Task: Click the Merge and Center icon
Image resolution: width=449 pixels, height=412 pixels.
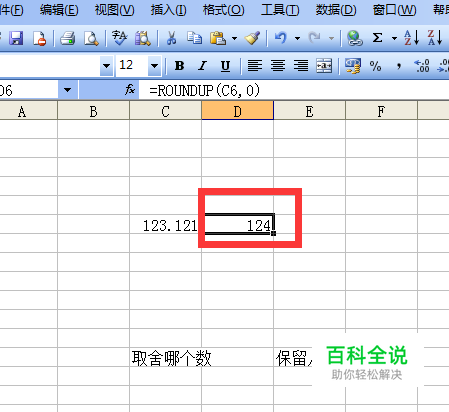Action: [324, 66]
